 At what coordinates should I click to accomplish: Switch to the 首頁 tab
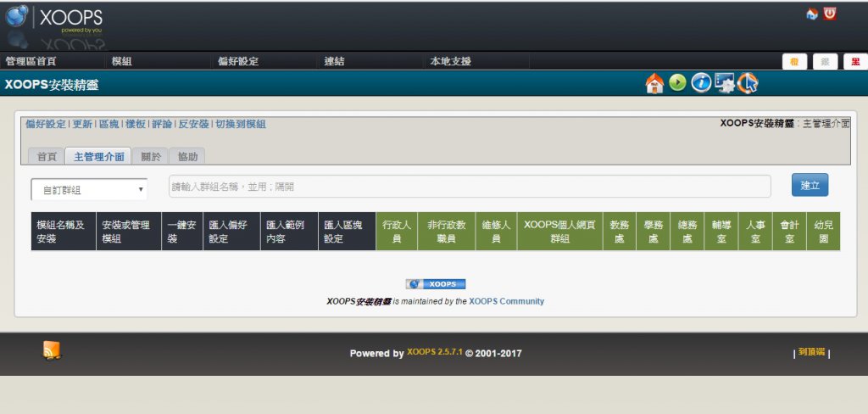click(47, 157)
